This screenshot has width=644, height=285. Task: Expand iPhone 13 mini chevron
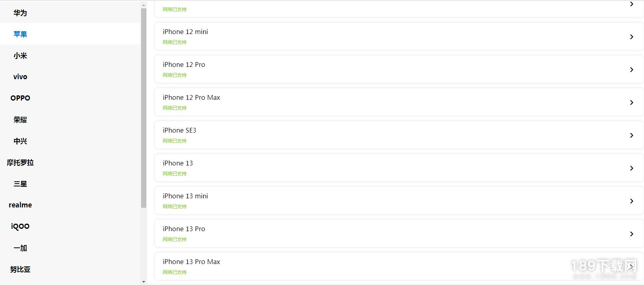(x=631, y=201)
